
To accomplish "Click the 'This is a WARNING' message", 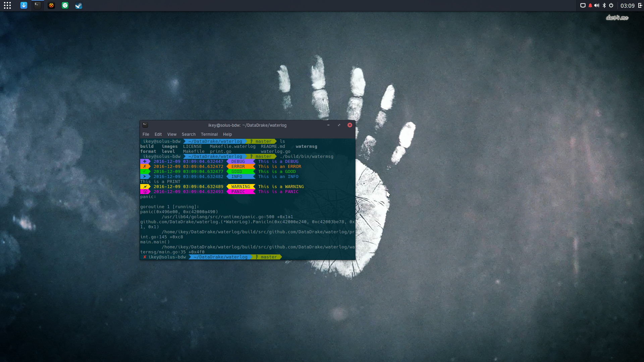I will coord(281,187).
